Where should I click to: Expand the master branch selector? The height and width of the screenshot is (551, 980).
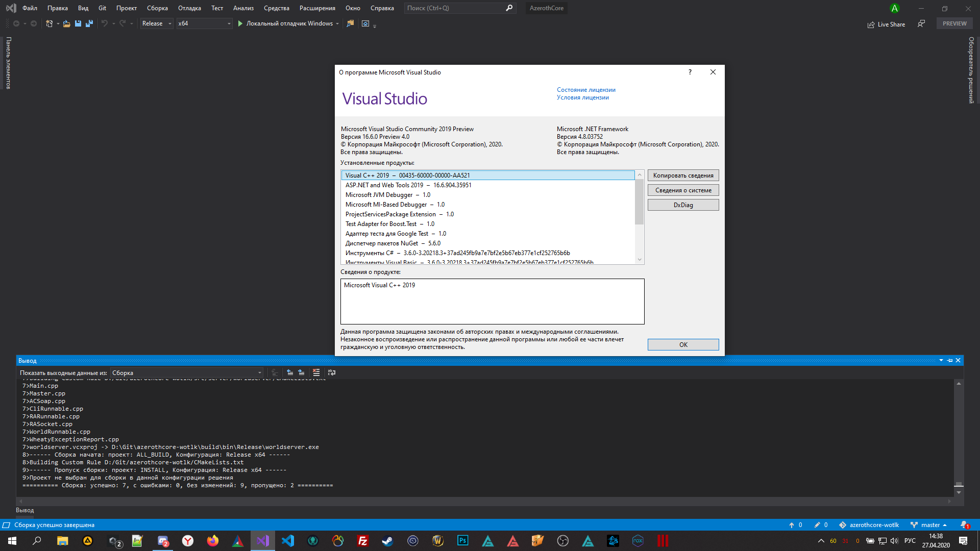(x=929, y=525)
